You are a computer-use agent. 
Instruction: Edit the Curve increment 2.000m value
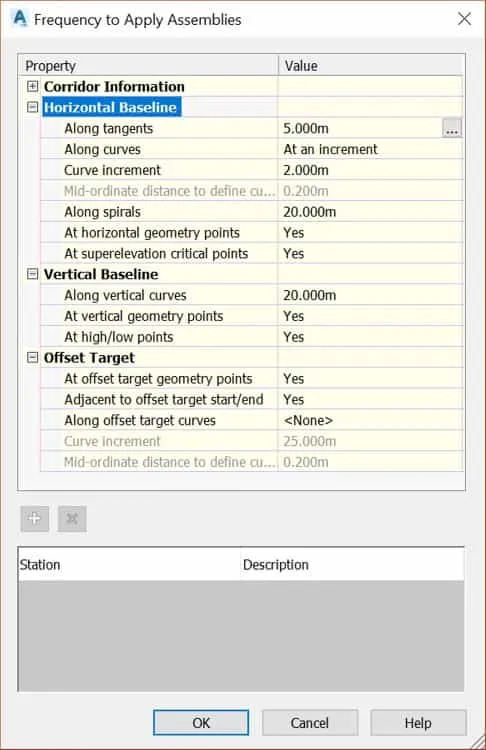pyautogui.click(x=371, y=170)
